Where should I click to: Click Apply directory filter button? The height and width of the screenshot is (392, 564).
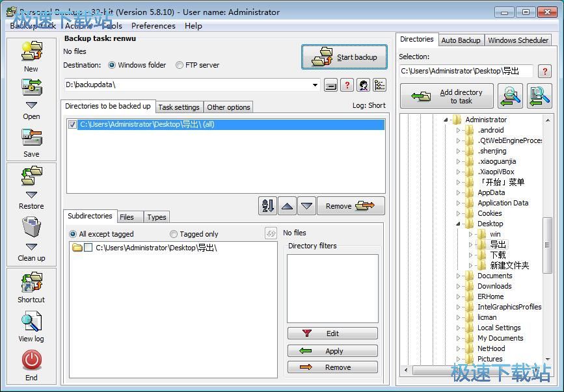[x=332, y=350]
